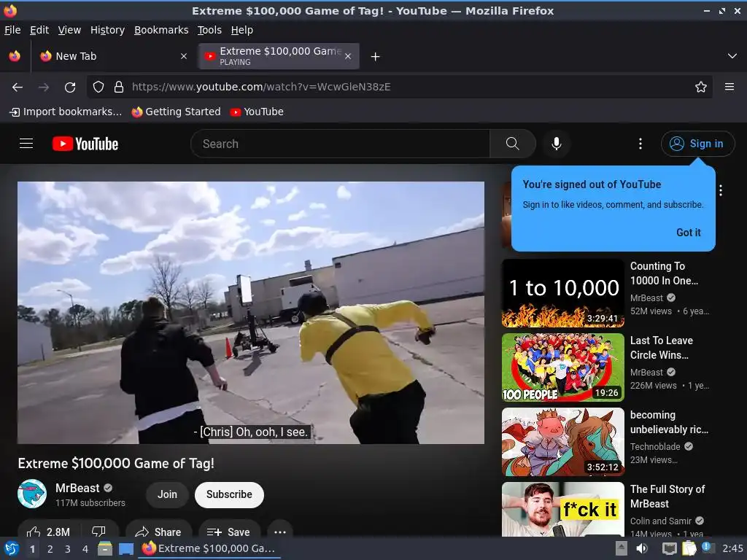Close the New Tab tab
Viewport: 747px width, 560px height.
coord(183,56)
